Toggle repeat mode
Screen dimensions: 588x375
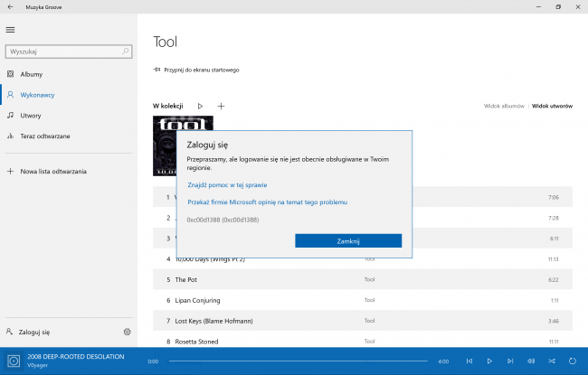tap(573, 361)
